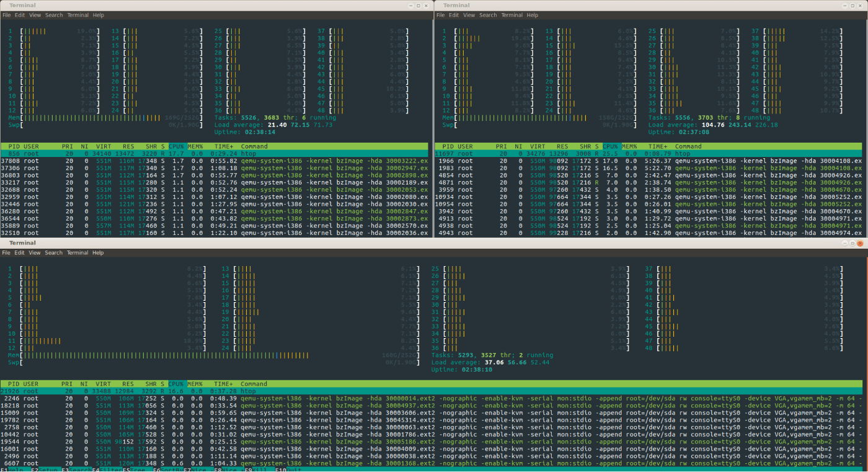Click TIME+ column header in htop with 5293 tasks
The image size is (868, 472).
[x=223, y=384]
